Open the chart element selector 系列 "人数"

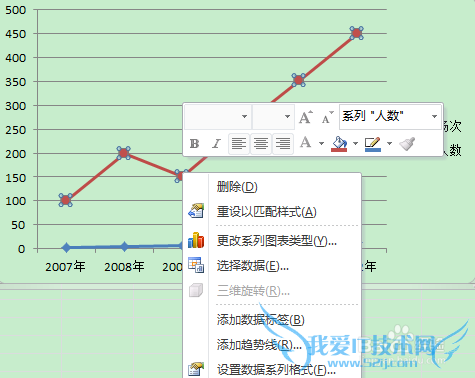point(390,117)
